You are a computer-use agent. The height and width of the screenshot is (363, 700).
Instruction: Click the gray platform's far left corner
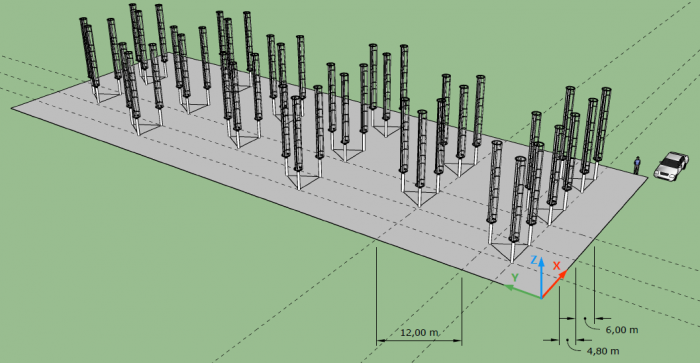point(12,108)
